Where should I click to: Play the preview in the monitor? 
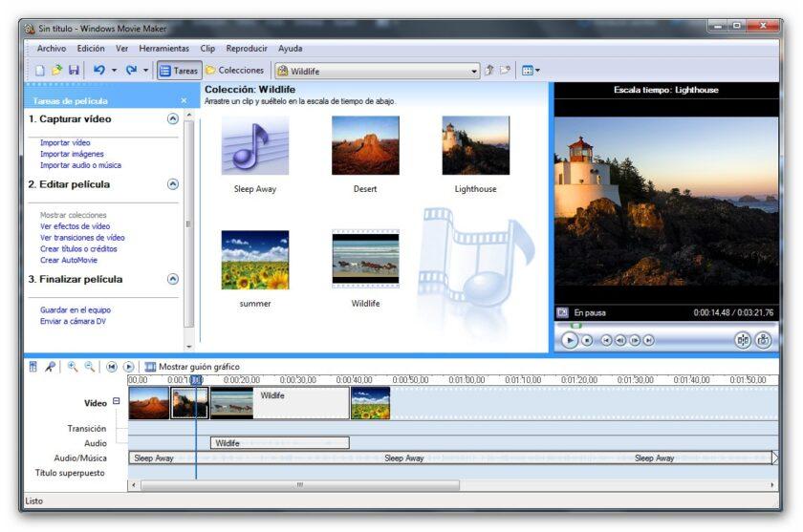tap(569, 340)
